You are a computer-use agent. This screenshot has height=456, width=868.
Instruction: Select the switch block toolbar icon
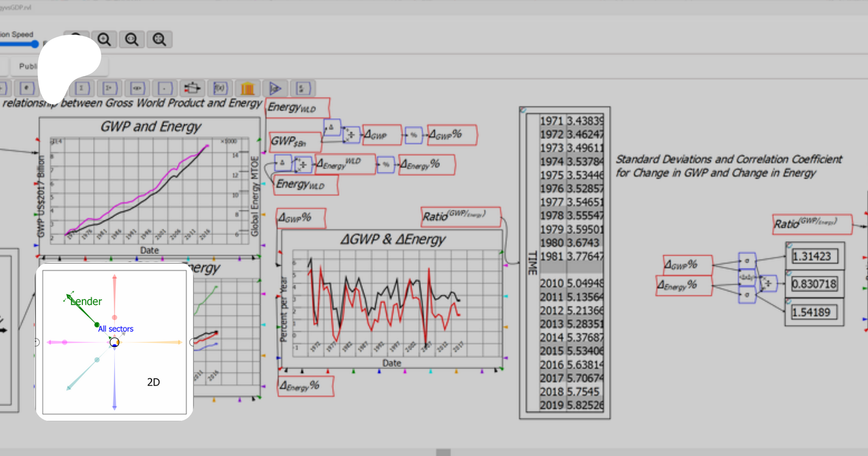point(192,88)
